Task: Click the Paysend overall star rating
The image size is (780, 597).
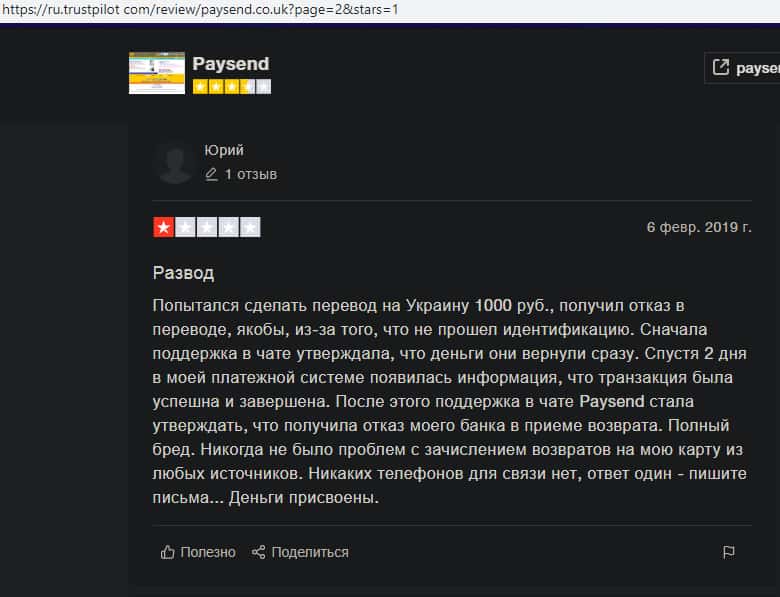Action: click(232, 87)
